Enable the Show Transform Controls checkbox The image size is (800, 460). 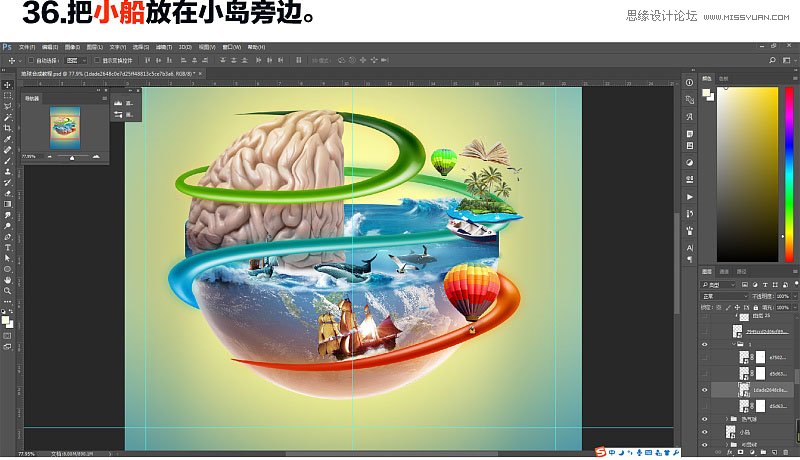coord(97,60)
